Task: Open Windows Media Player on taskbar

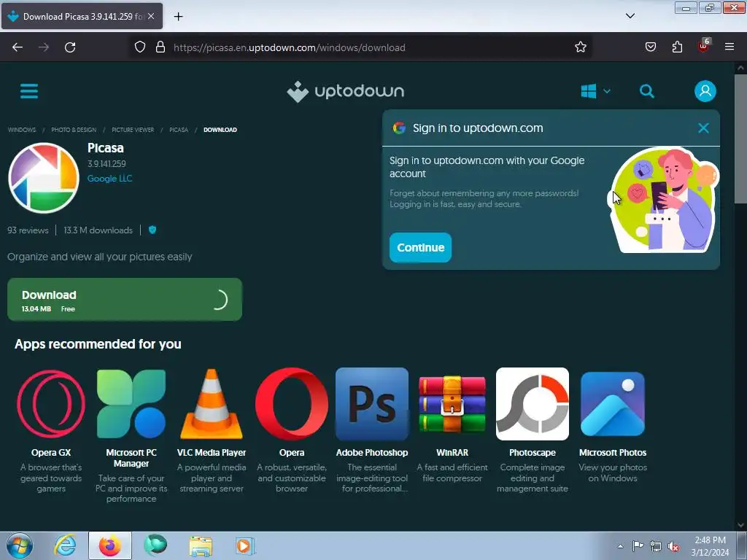Action: pos(245,546)
